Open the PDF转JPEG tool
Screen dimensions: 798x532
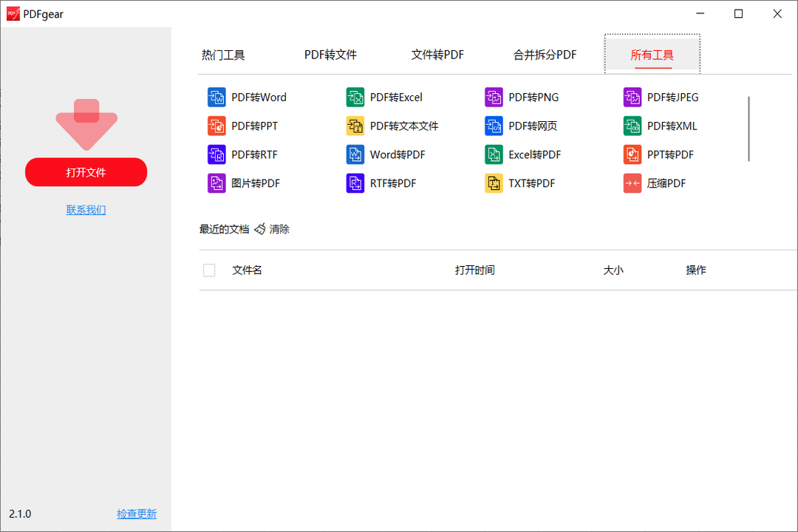672,97
